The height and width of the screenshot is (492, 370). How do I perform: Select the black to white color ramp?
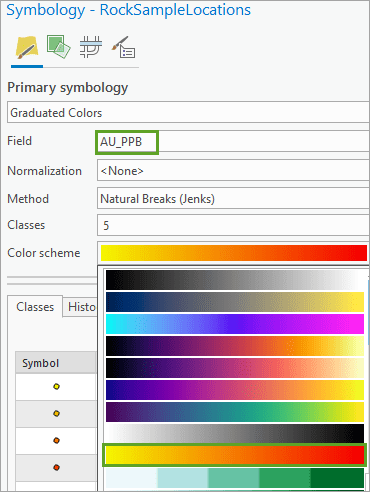[235, 280]
